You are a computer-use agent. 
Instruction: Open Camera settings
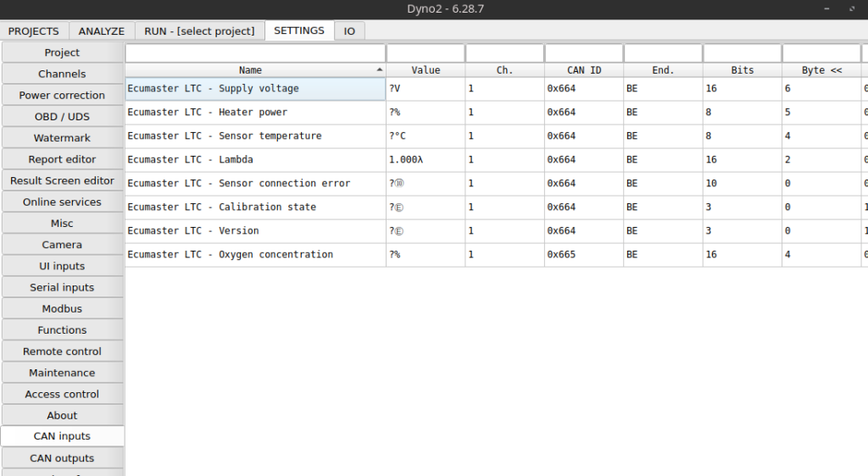click(62, 245)
